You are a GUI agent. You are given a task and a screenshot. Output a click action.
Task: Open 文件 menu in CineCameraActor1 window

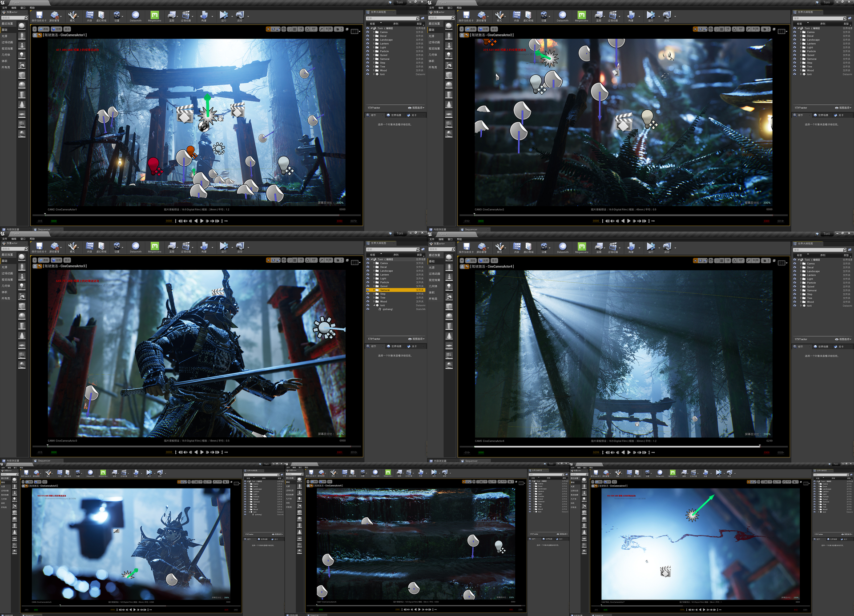coord(4,8)
